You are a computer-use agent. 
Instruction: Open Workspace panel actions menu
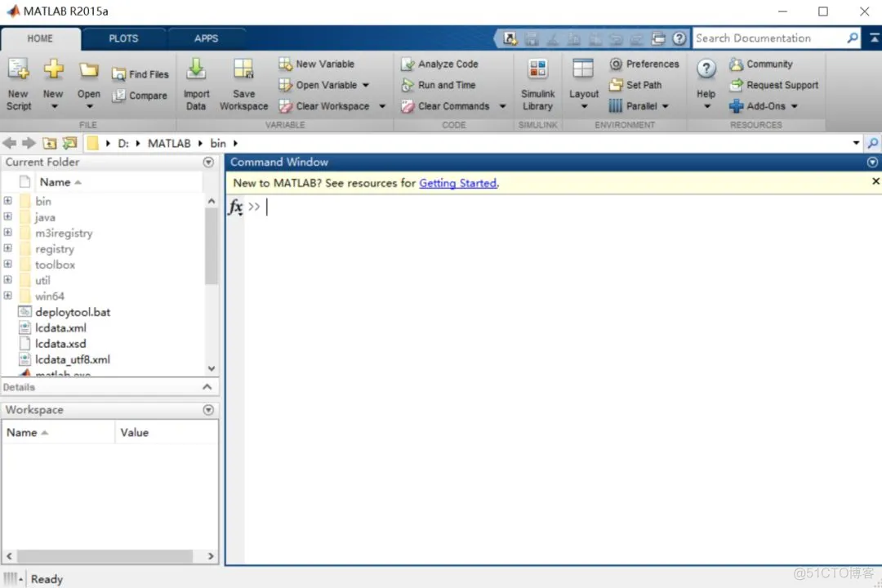(208, 410)
